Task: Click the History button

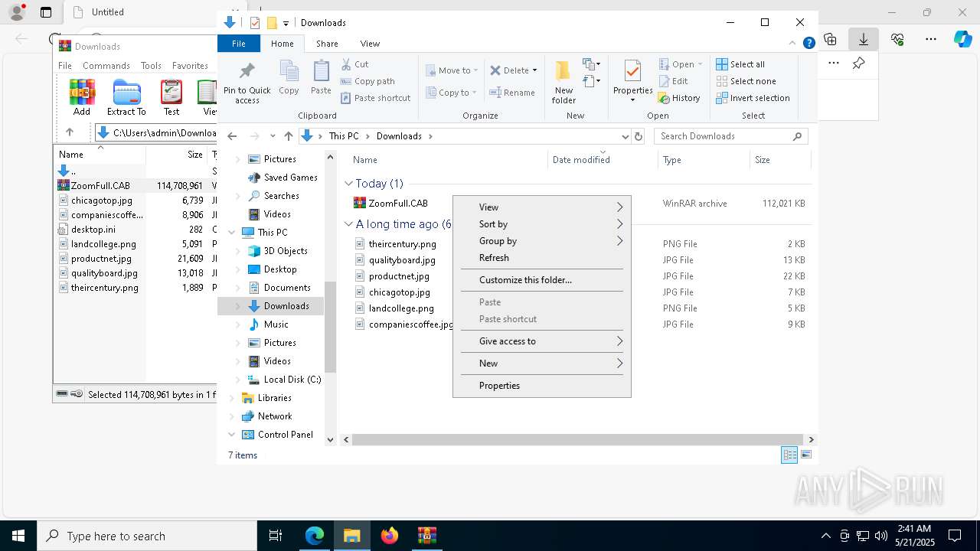Action: 679,98
